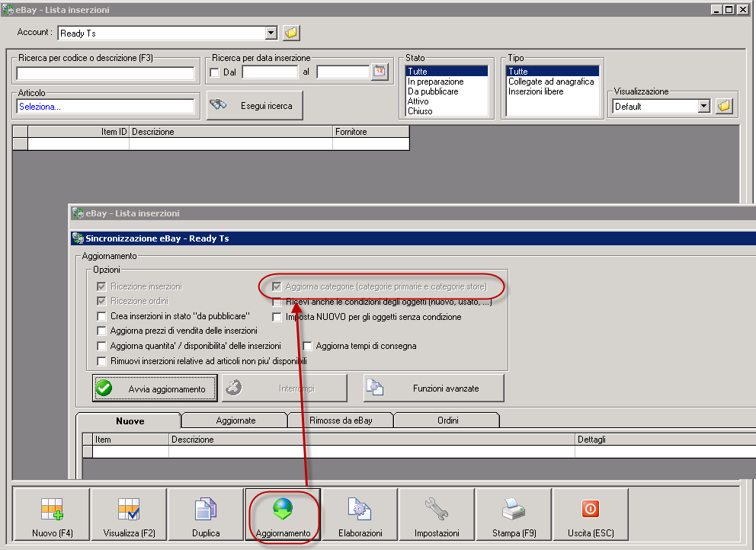Image resolution: width=756 pixels, height=550 pixels.
Task: Enable Ricevi anche le condizioni degli oggetti
Action: (x=277, y=302)
